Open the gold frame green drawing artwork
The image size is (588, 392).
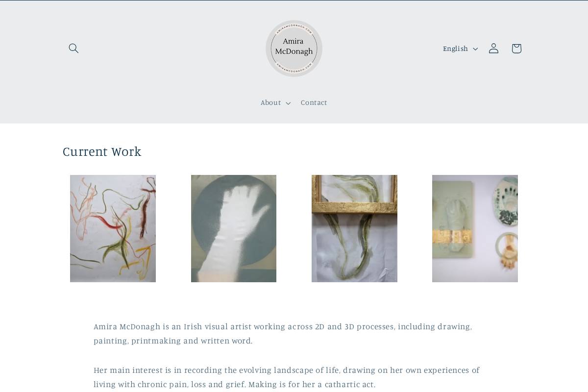click(x=354, y=228)
